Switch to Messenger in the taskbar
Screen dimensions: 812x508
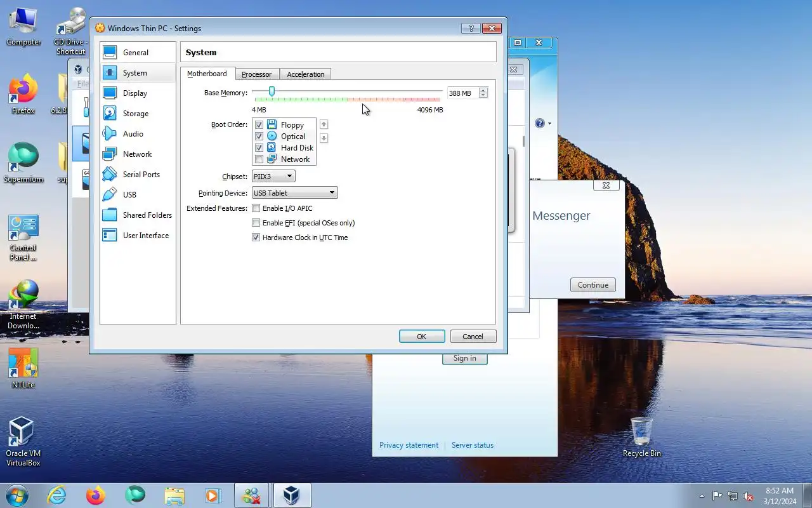[x=252, y=495]
